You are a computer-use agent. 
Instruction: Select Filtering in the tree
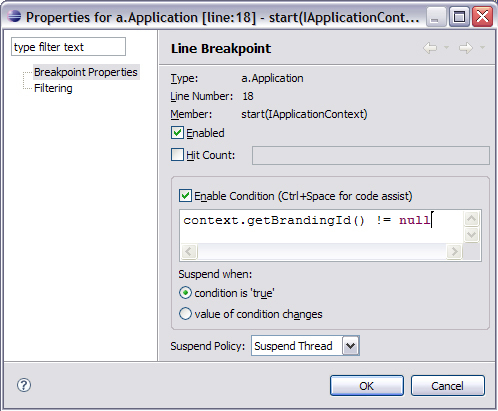53,88
